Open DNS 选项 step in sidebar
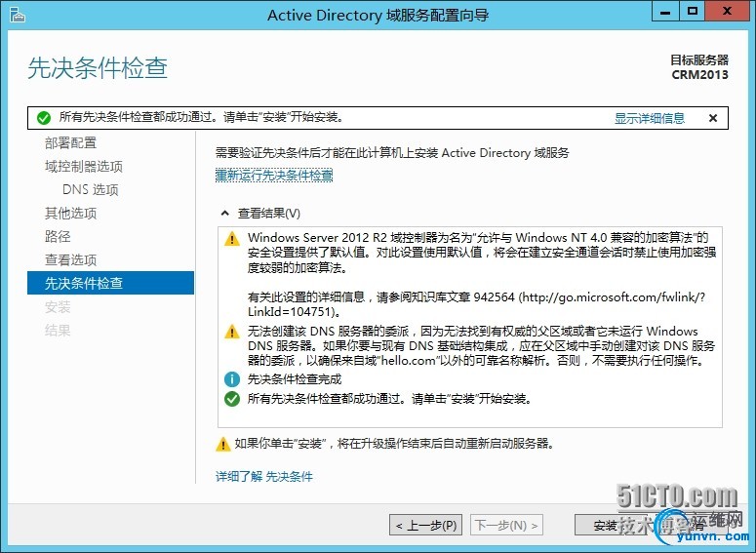 90,189
